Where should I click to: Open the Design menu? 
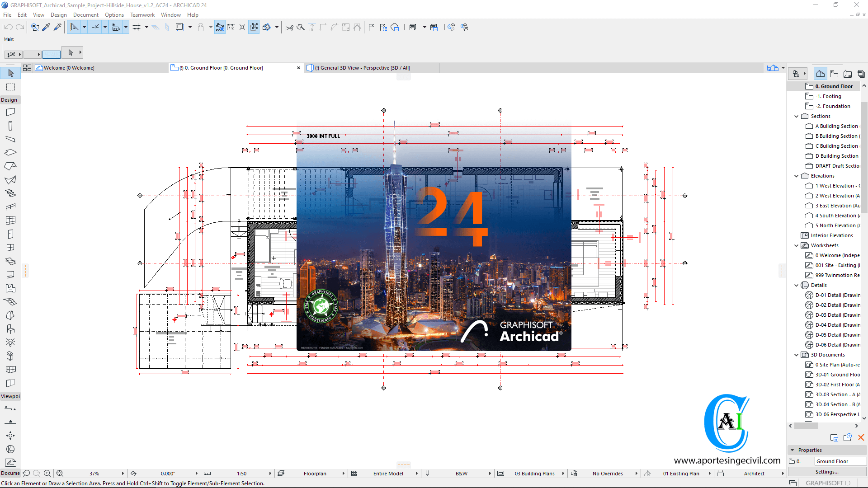coord(58,15)
